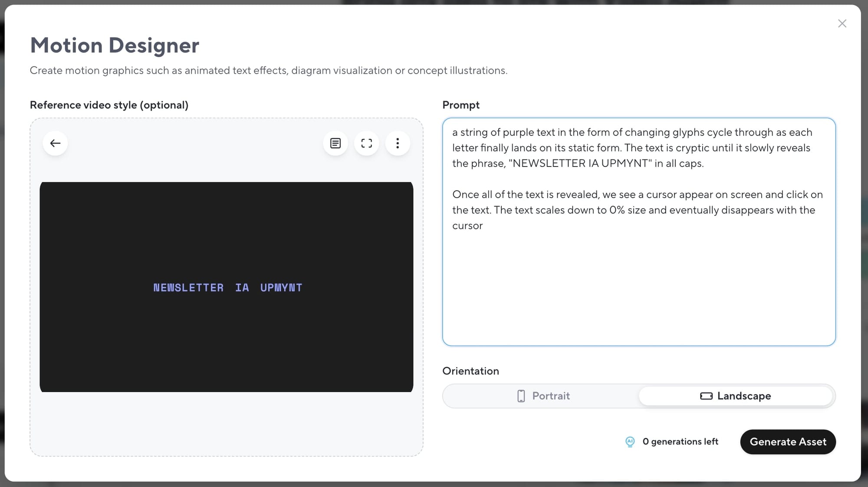Click empty area below the reference video
The width and height of the screenshot is (868, 487).
(226, 424)
